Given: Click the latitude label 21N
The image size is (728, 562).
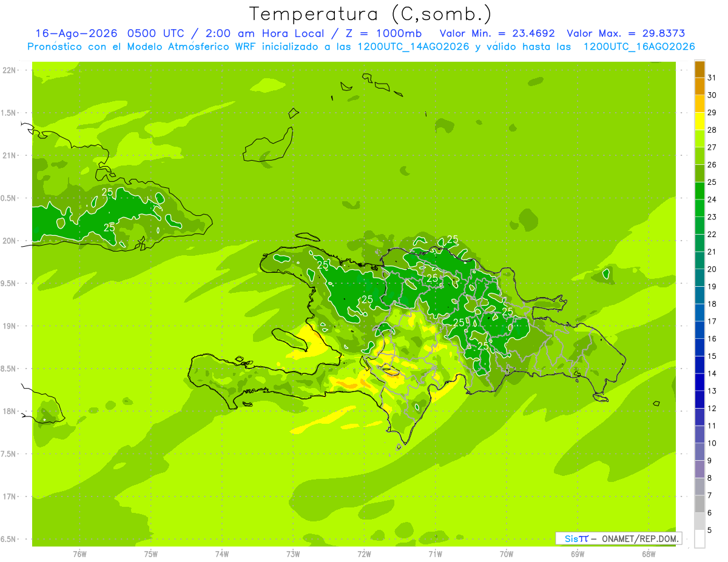Looking at the screenshot, I should [x=10, y=156].
